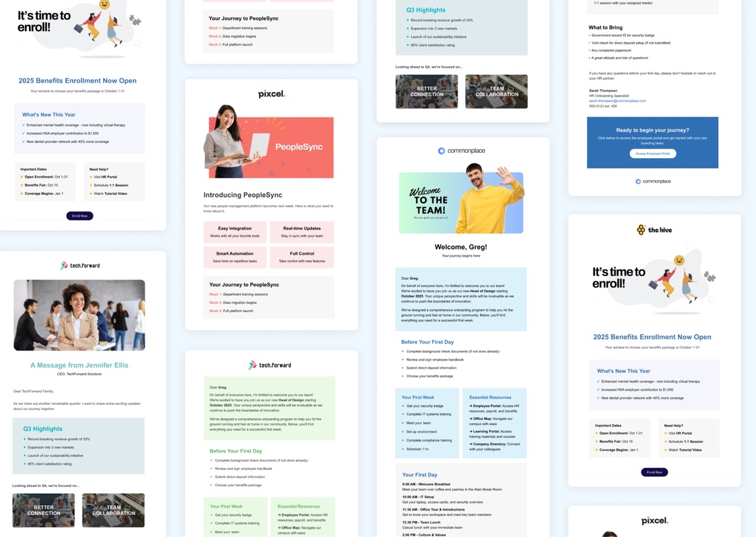The image size is (756, 537).
Task: Select the Welcome to the Team banner image
Action: (x=461, y=202)
